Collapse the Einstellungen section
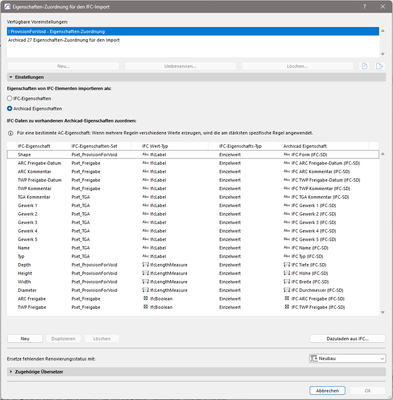Viewport: 393px width, 400px height. coord(196,77)
